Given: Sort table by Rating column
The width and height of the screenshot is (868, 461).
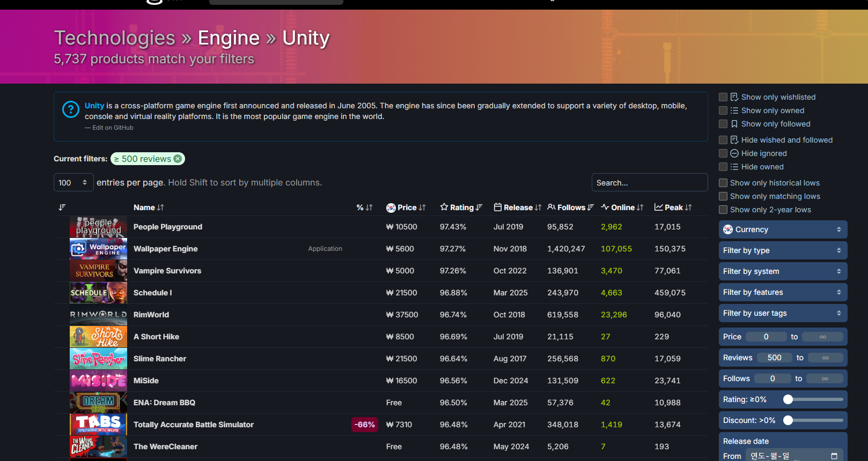Looking at the screenshot, I should pos(461,207).
